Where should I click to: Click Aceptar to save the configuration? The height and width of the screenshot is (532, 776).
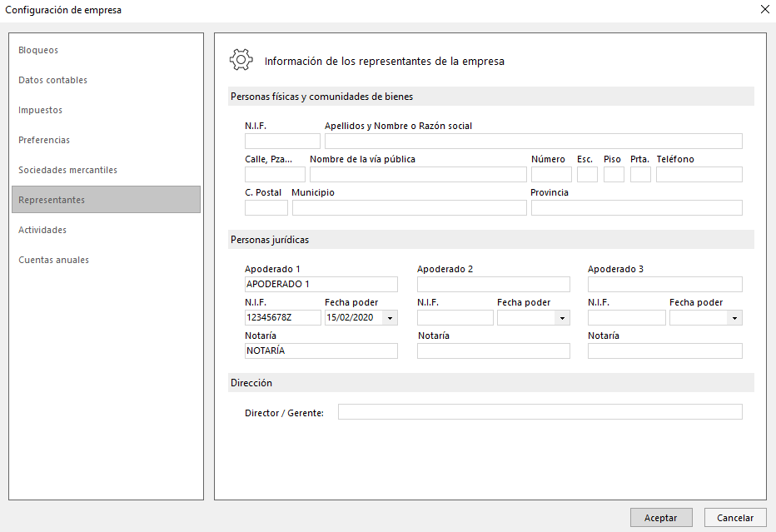[x=661, y=518]
